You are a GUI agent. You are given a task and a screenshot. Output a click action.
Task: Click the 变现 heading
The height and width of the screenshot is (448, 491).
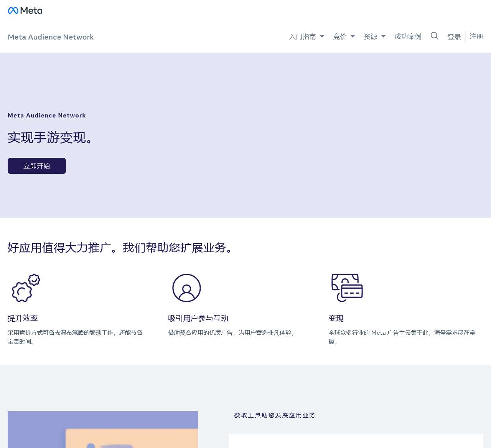pos(336,318)
